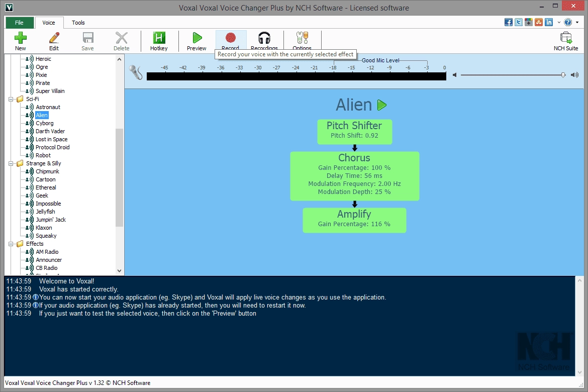The width and height of the screenshot is (588, 392).
Task: Click the Voxal V logo in title bar
Action: (x=9, y=8)
